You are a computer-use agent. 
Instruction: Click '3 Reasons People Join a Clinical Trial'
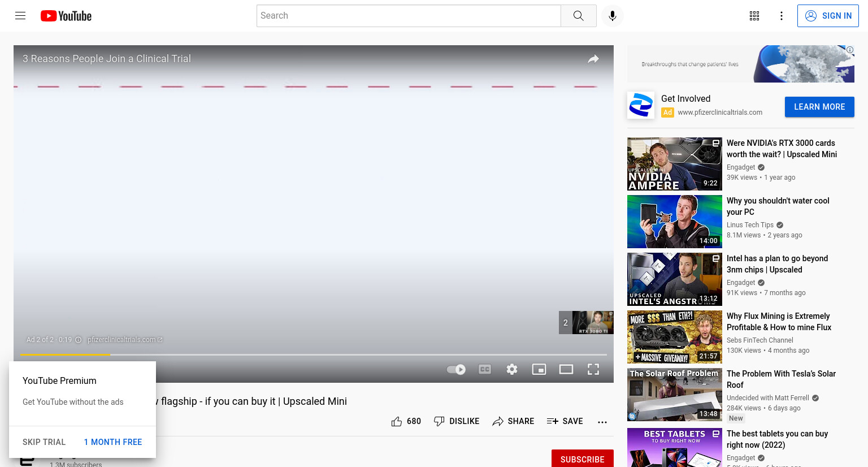tap(107, 59)
